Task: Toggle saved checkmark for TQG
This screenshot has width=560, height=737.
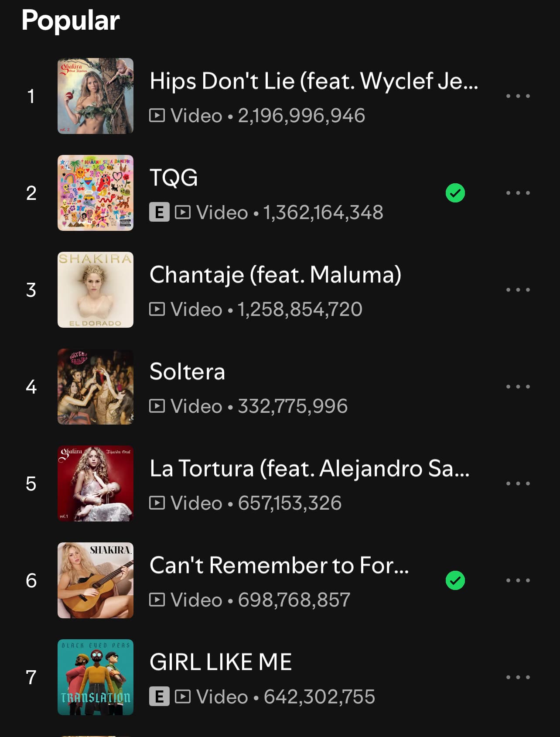Action: [x=455, y=193]
